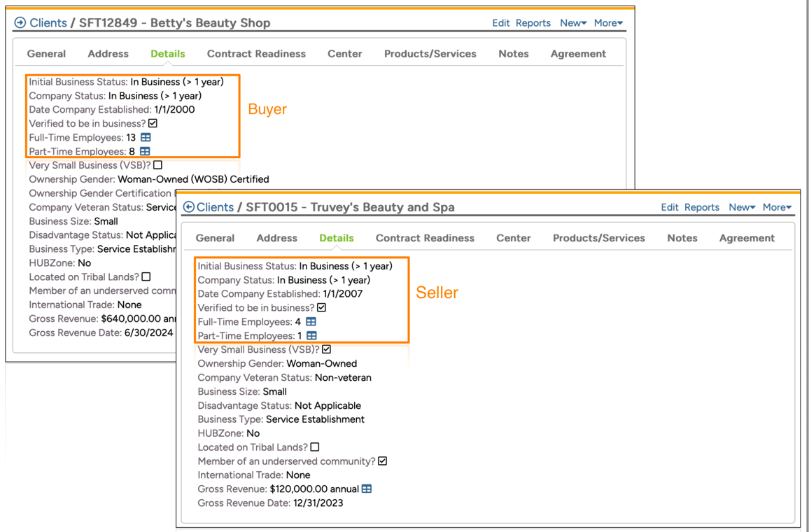Image resolution: width=809 pixels, height=532 pixels.
Task: Toggle Member of an underserved community for Truvey's
Action: (383, 461)
